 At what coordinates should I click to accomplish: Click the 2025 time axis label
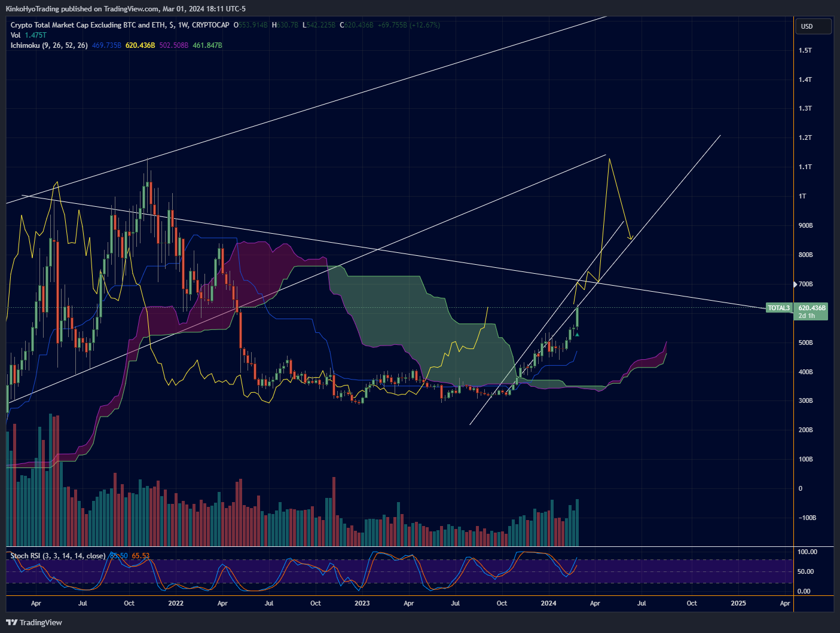click(x=738, y=603)
